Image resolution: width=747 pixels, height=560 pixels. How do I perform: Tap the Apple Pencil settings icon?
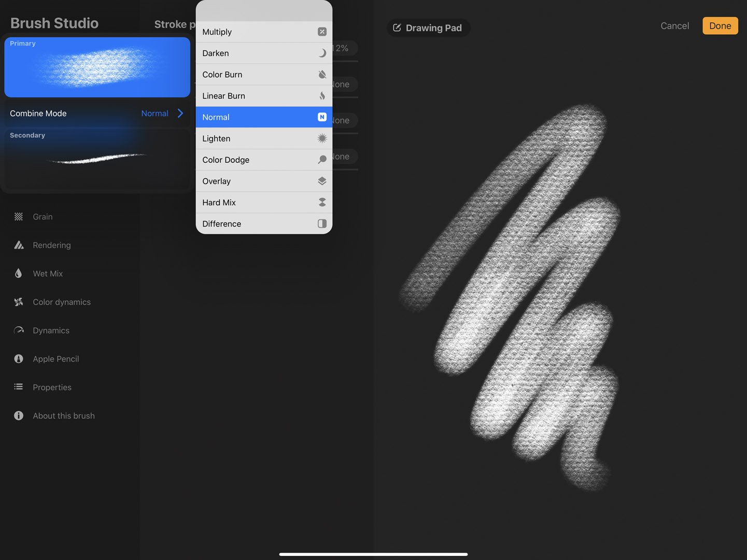point(18,358)
